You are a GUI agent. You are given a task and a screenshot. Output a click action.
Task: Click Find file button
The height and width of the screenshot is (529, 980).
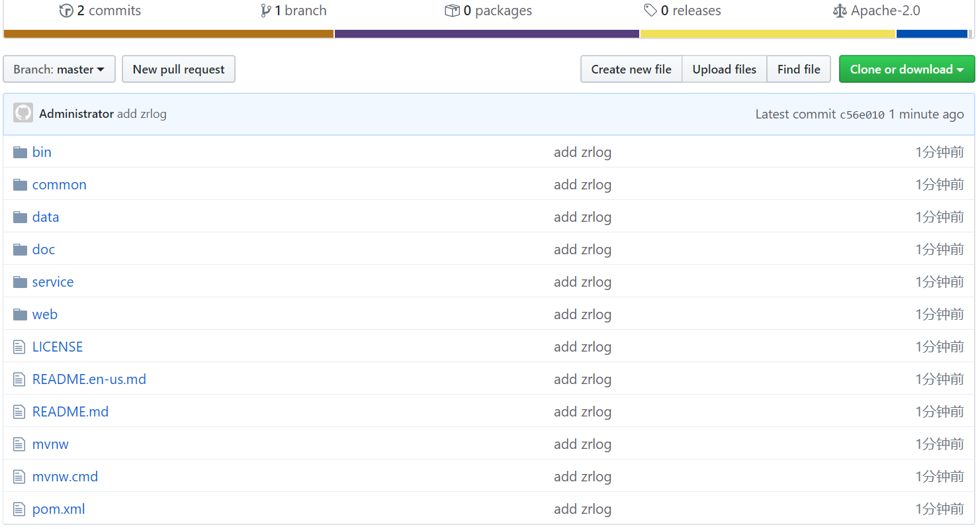pyautogui.click(x=799, y=69)
